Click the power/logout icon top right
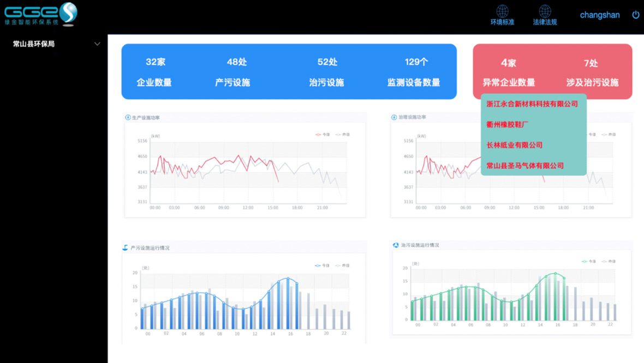 tap(635, 15)
